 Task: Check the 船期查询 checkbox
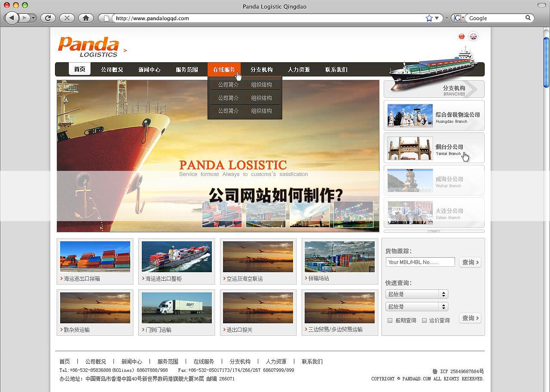tap(390, 320)
